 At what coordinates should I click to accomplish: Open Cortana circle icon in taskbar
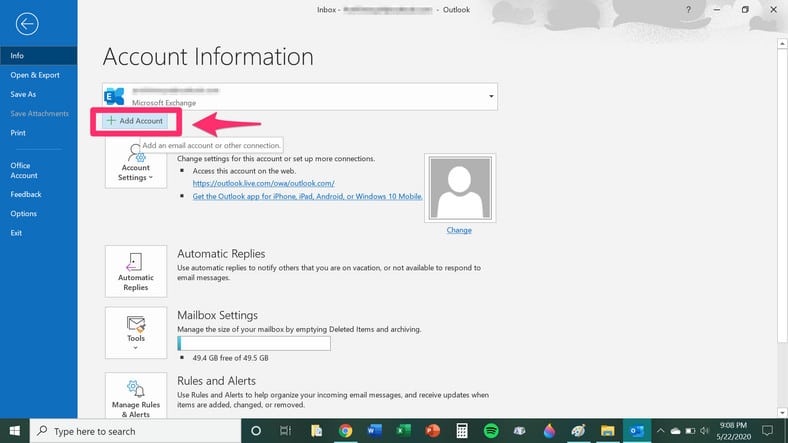click(256, 431)
